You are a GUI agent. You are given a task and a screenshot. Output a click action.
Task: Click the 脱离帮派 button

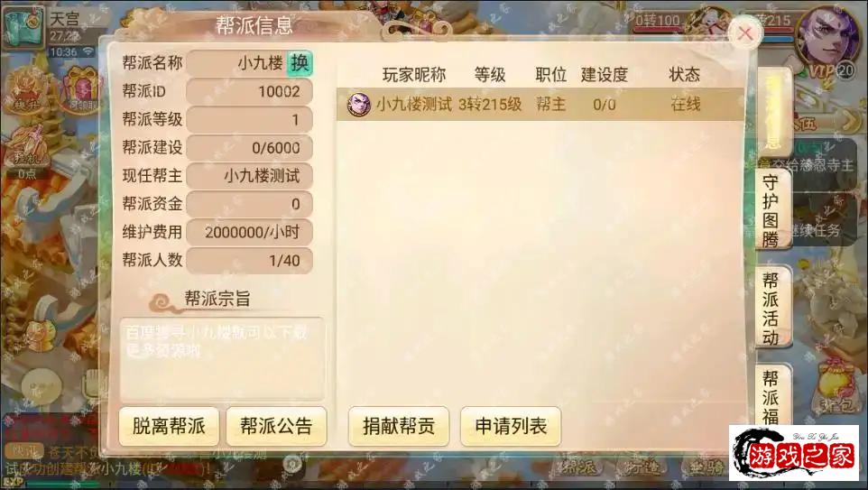[169, 426]
